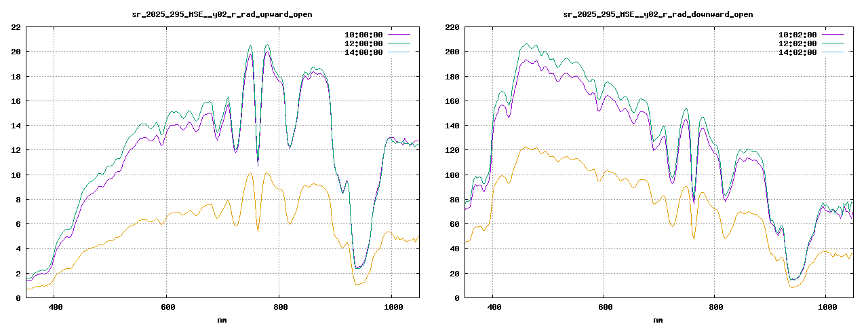This screenshot has height=326, width=868.
Task: Click the 14:02:00 legend entry text
Action: point(797,52)
